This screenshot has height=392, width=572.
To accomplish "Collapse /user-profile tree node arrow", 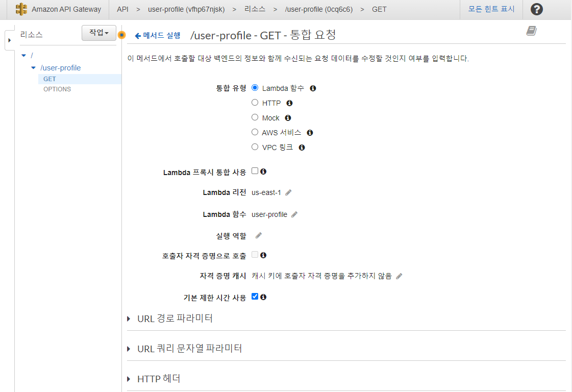I will pyautogui.click(x=34, y=68).
